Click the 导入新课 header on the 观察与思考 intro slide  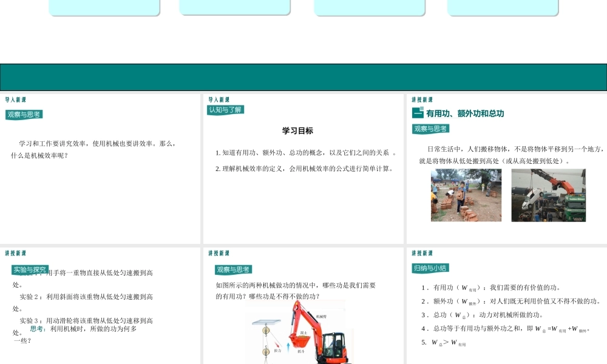point(16,100)
